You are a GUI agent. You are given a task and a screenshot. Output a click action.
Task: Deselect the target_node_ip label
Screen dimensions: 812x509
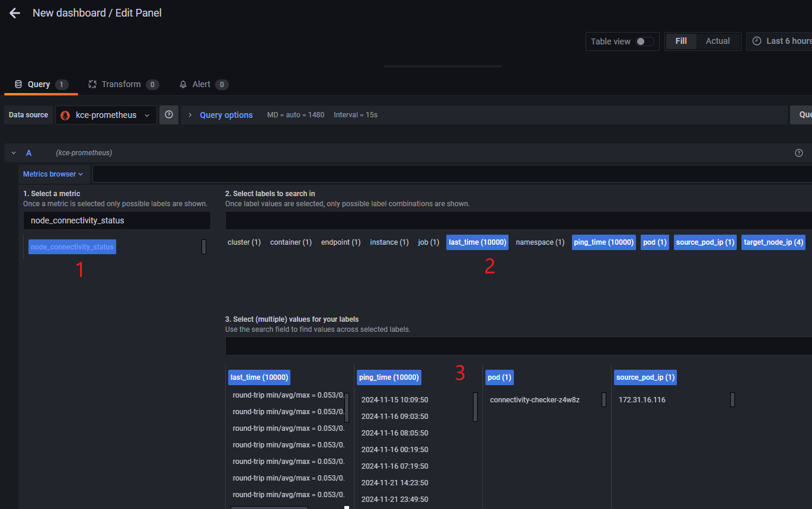773,242
